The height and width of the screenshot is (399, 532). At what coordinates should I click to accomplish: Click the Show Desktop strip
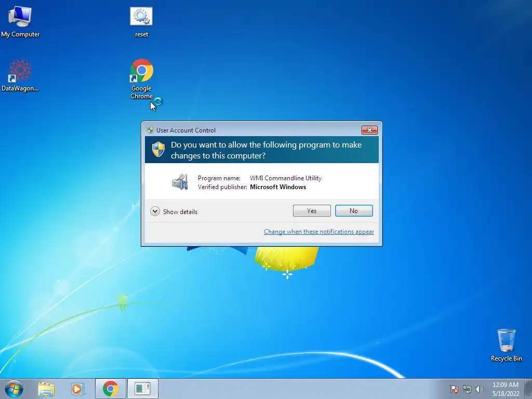coord(528,389)
